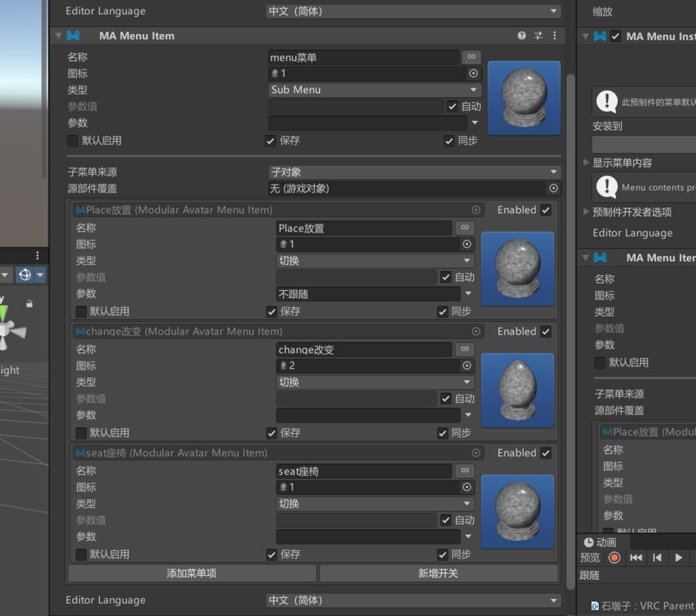The height and width of the screenshot is (616, 696).
Task: Click the menu菜单 name input field
Action: point(364,57)
